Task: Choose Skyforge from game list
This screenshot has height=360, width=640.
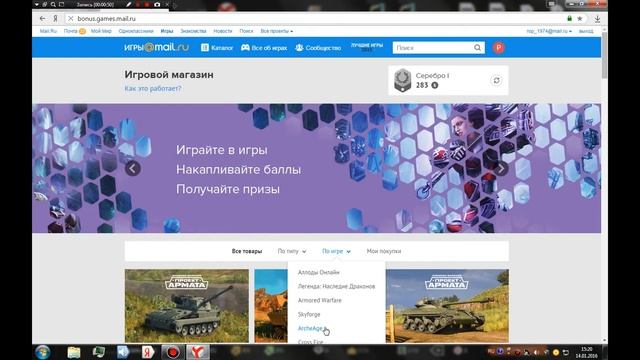Action: click(x=309, y=315)
